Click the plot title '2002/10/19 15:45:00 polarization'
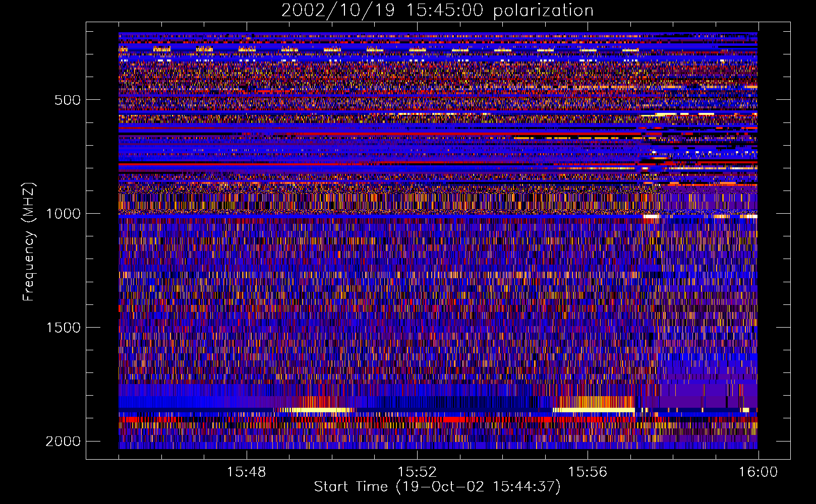The image size is (816, 504). pos(437,11)
